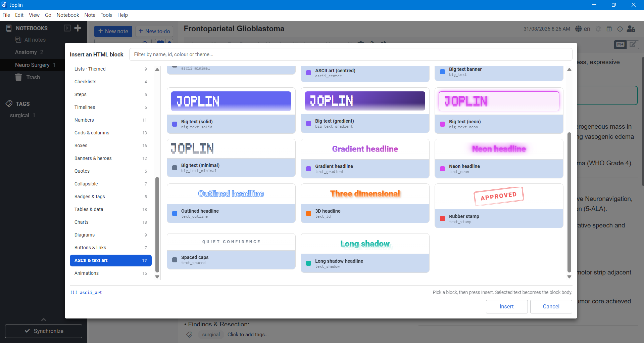
Task: Select the ASCII & text art category
Action: (x=111, y=260)
